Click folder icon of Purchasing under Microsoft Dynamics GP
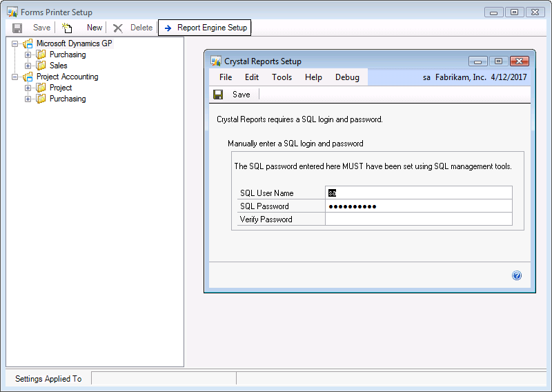Image resolution: width=552 pixels, height=392 pixels. [x=41, y=55]
